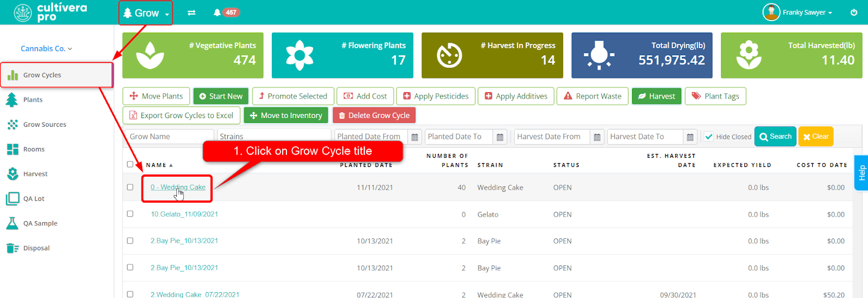Image resolution: width=868 pixels, height=298 pixels.
Task: Expand the Cannabis Co. dropdown
Action: (46, 49)
